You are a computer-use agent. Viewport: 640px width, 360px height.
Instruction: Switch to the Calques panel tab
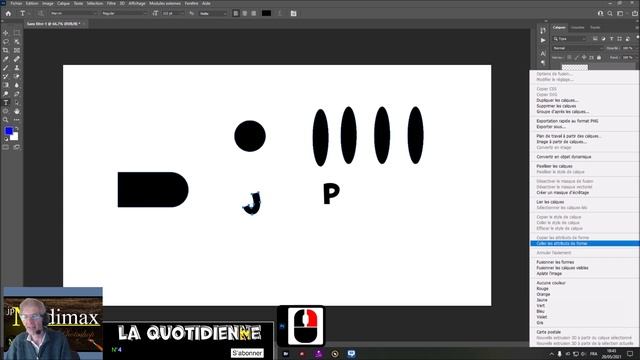[559, 27]
